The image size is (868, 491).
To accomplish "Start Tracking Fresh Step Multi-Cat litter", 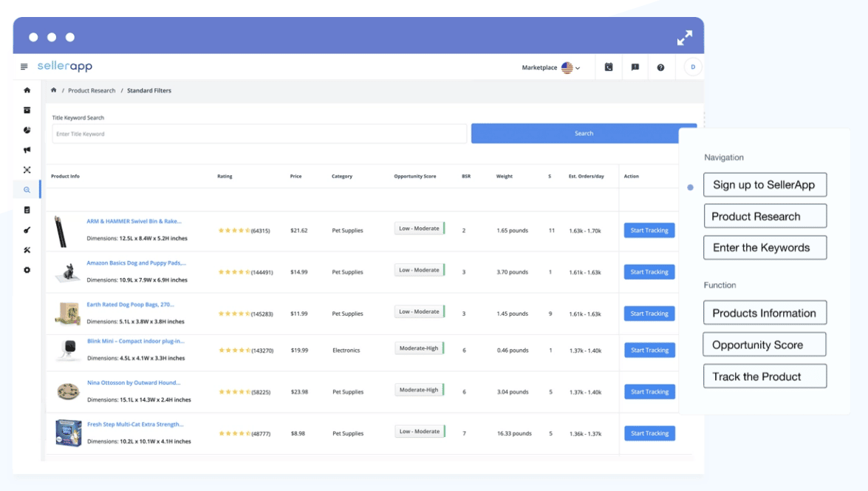I will coord(649,433).
